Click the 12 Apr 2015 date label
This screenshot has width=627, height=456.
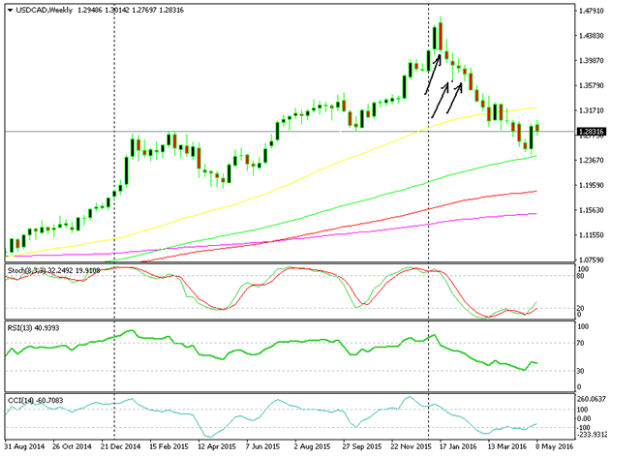point(216,446)
